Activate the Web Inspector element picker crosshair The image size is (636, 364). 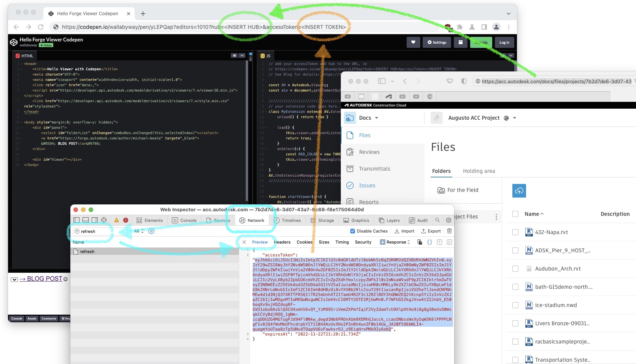tap(104, 220)
